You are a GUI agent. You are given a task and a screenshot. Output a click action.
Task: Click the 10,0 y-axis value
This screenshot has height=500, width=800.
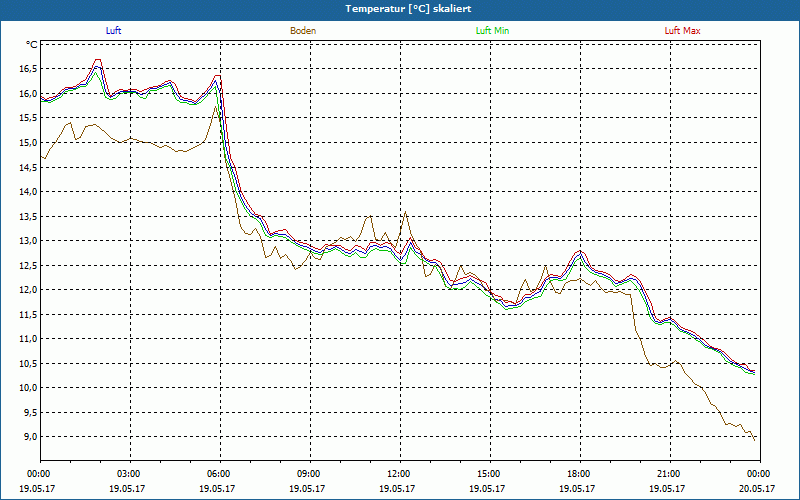(28, 388)
